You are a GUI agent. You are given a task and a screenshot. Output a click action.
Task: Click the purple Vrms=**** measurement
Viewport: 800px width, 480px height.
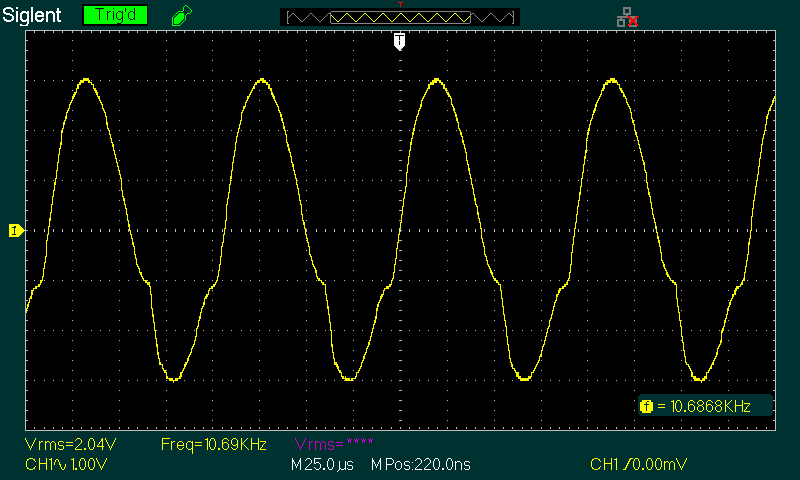click(x=334, y=444)
